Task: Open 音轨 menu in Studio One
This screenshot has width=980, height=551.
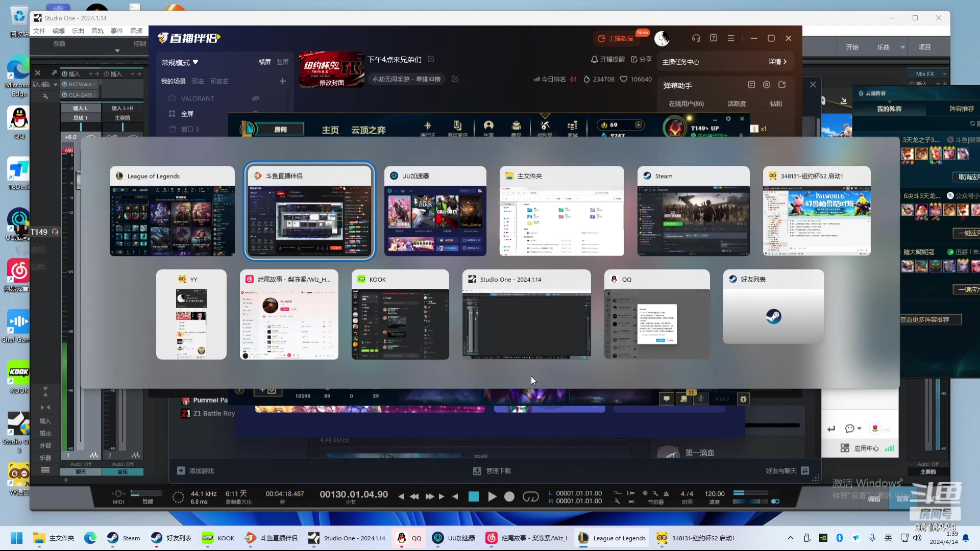Action: 97,31
